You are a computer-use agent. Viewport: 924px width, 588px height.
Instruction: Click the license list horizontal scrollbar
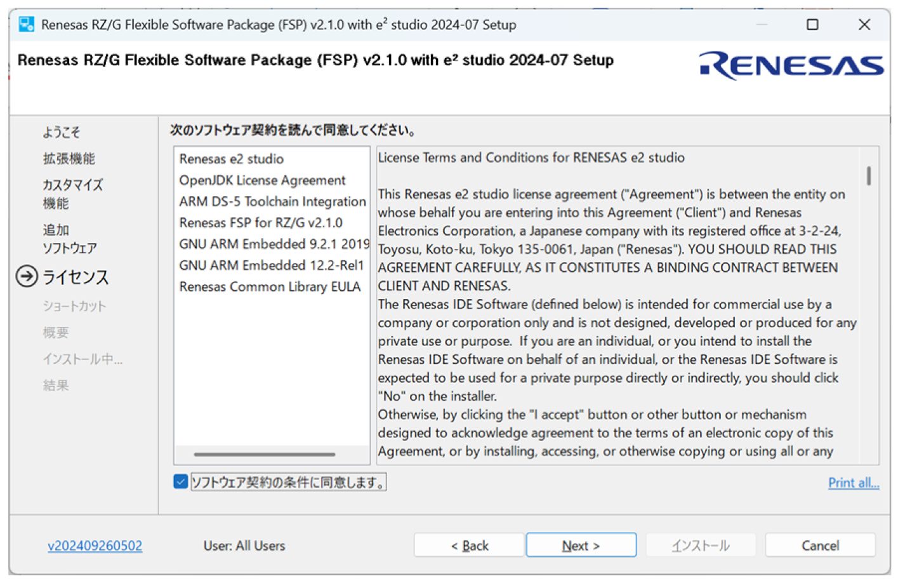point(265,454)
